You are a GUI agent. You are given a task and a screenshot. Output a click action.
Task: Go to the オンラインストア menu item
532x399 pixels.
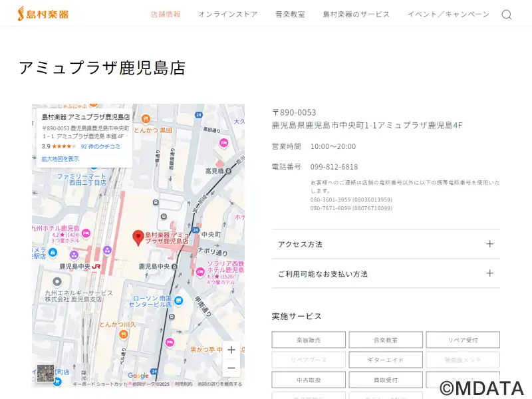tap(228, 14)
